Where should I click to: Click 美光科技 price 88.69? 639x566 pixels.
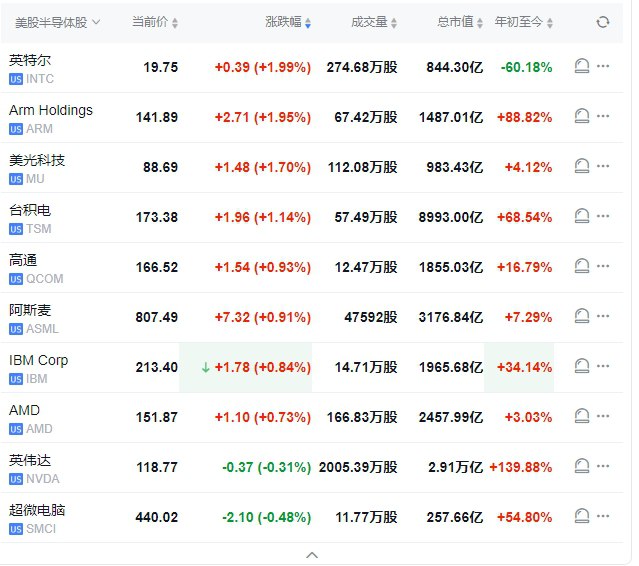(x=161, y=167)
